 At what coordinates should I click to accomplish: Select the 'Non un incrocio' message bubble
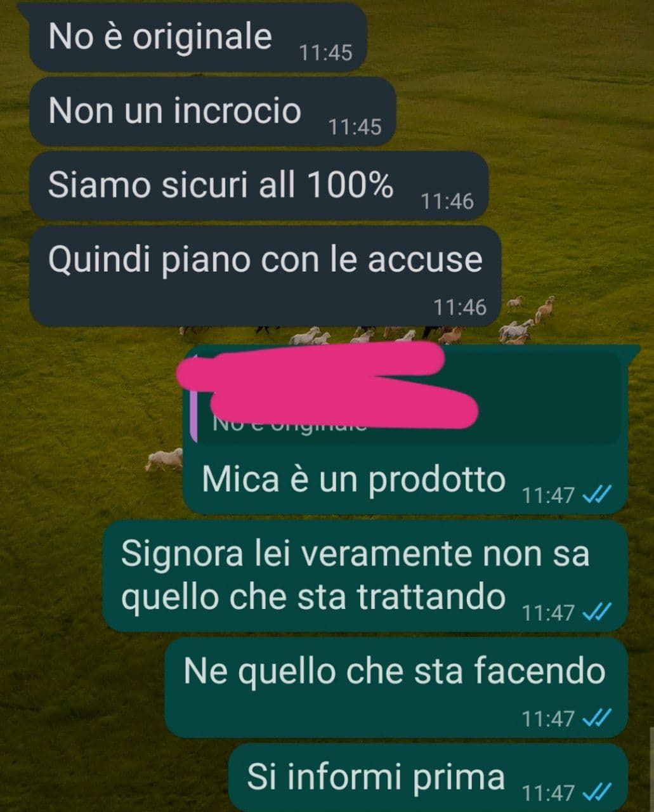tap(213, 112)
